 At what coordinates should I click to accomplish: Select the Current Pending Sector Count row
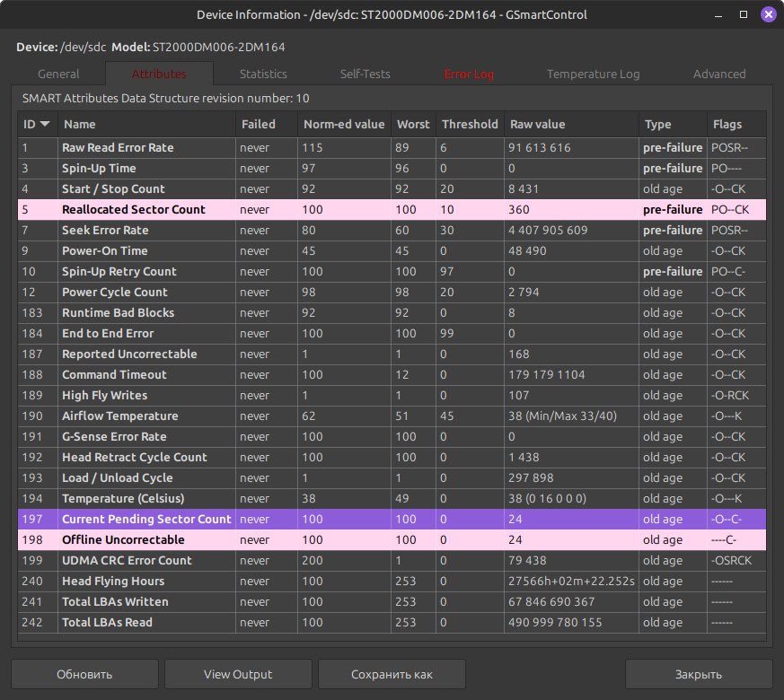(392, 519)
